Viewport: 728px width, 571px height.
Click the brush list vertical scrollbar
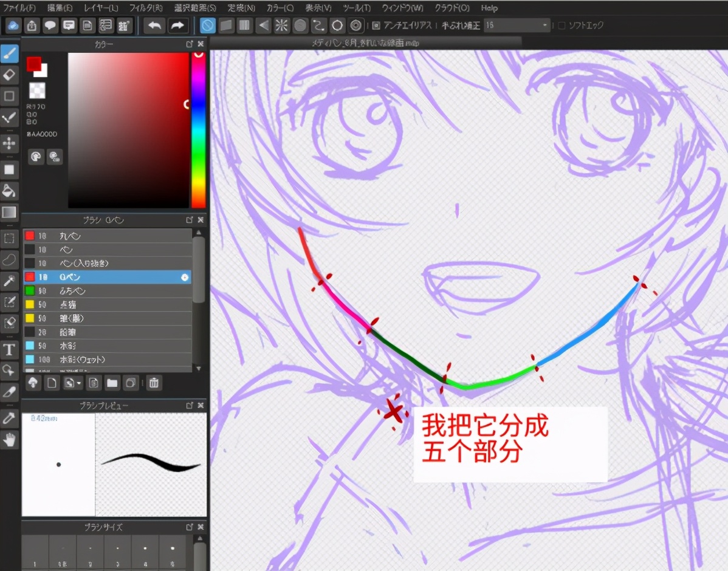click(198, 269)
